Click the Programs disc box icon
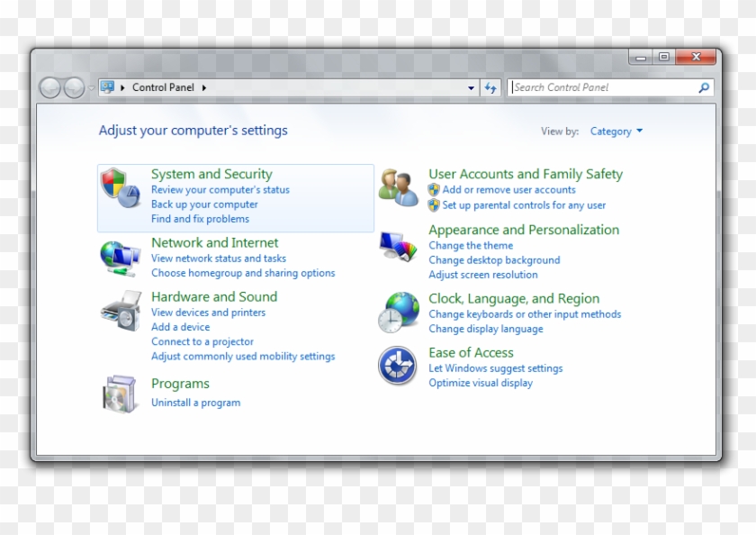Viewport: 756px width, 535px height. click(119, 394)
